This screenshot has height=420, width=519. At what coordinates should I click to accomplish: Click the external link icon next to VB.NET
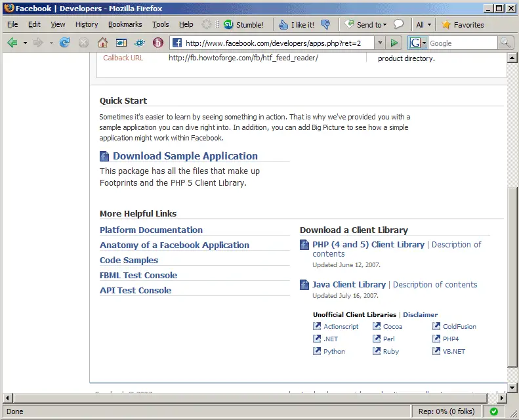pyautogui.click(x=436, y=351)
